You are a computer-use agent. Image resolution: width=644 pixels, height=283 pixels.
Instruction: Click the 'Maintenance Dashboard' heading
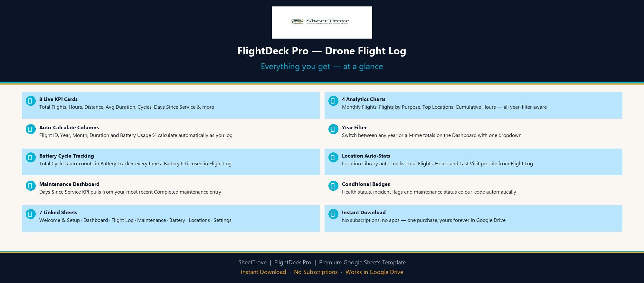coord(69,184)
